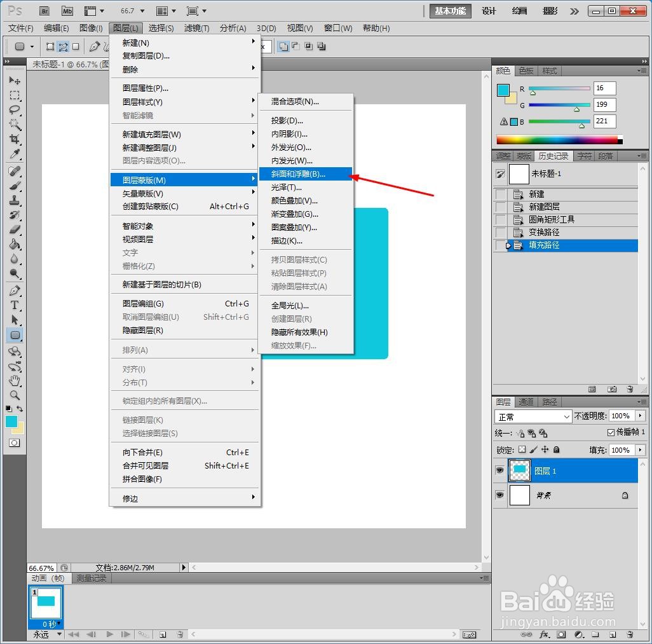
Task: Select the Blur tool
Action: coord(15,259)
